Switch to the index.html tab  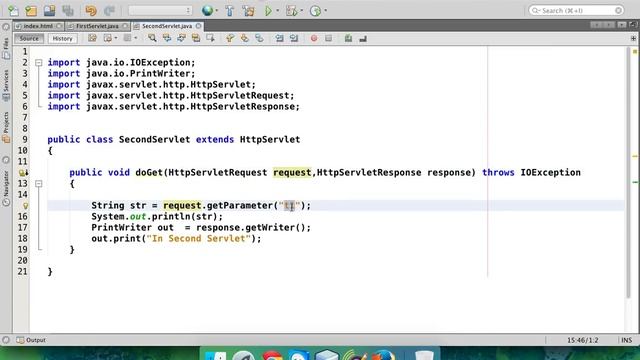tap(38, 26)
